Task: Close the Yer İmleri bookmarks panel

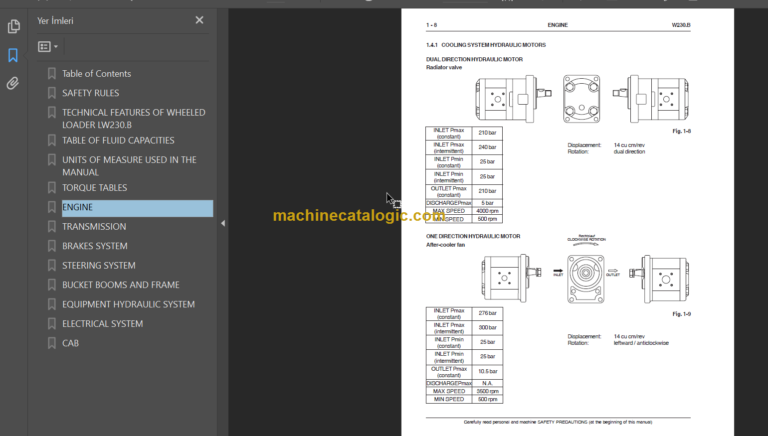Action: pyautogui.click(x=199, y=20)
